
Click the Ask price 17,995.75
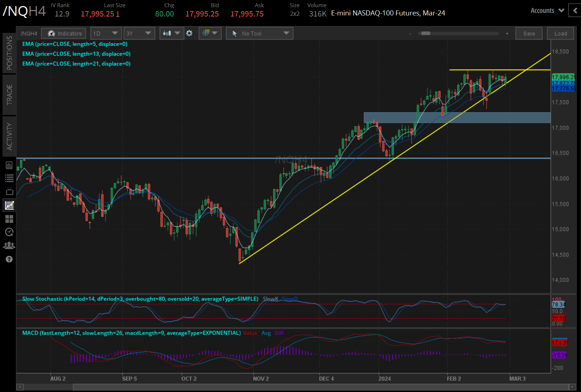tap(247, 14)
